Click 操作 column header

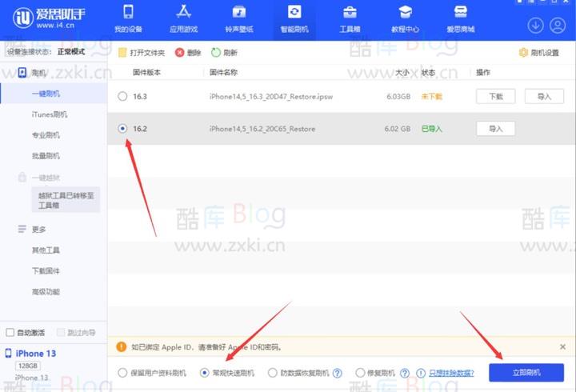coord(483,72)
